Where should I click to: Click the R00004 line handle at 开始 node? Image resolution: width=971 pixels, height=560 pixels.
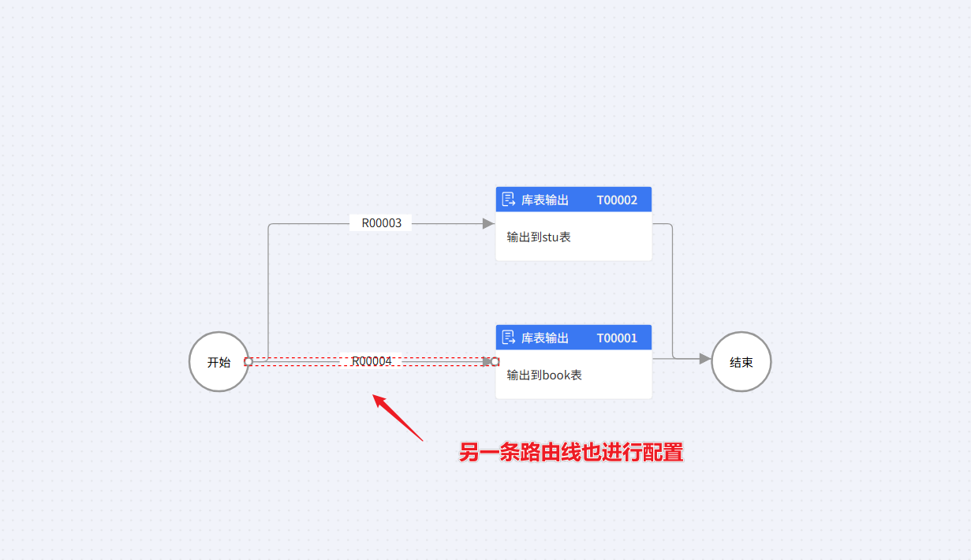pos(248,362)
